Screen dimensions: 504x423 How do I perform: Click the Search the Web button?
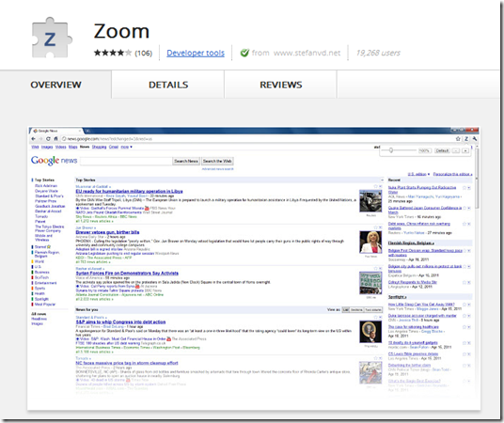[x=217, y=161]
